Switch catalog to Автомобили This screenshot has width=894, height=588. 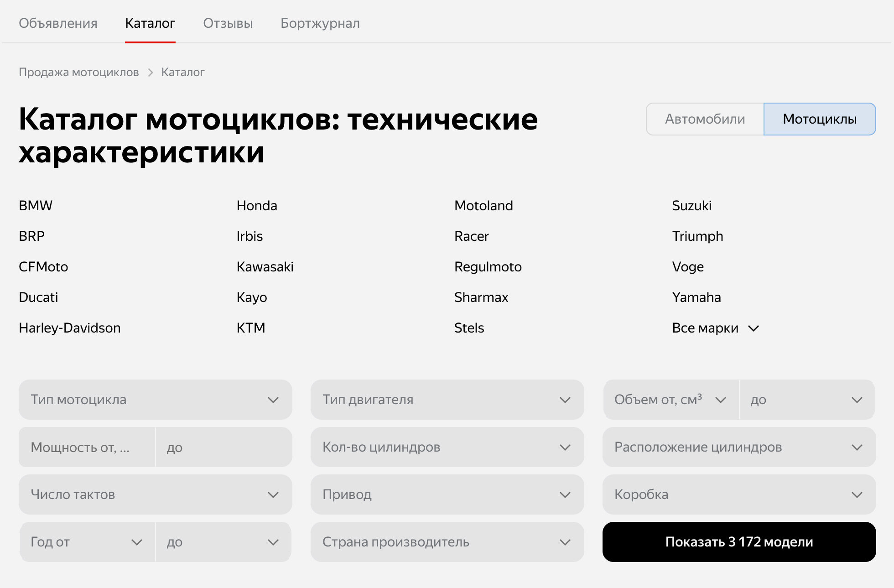pyautogui.click(x=705, y=119)
